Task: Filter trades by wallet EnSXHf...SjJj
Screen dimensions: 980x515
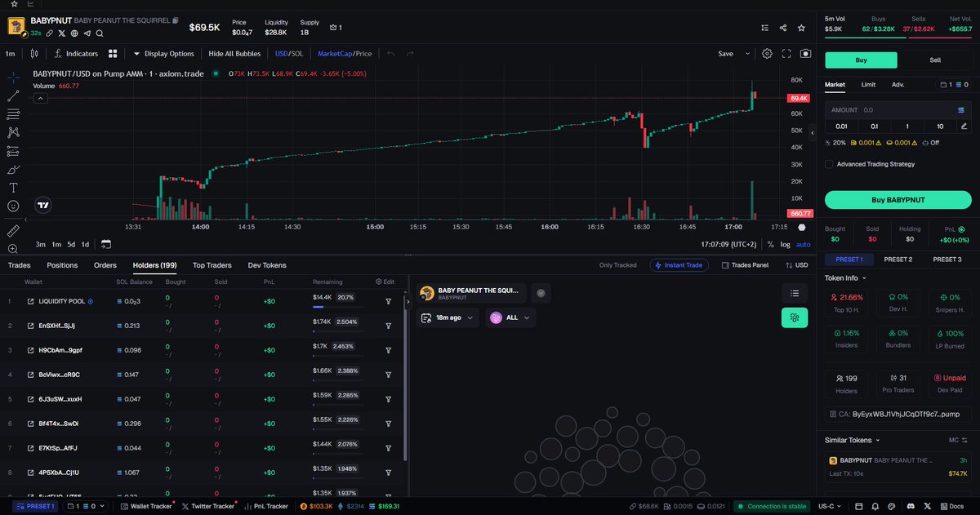Action: click(389, 326)
